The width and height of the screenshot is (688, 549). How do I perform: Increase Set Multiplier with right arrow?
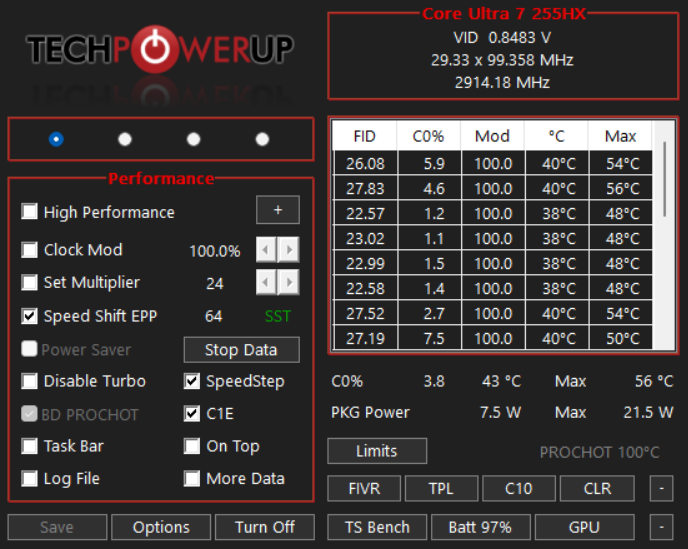pyautogui.click(x=288, y=283)
